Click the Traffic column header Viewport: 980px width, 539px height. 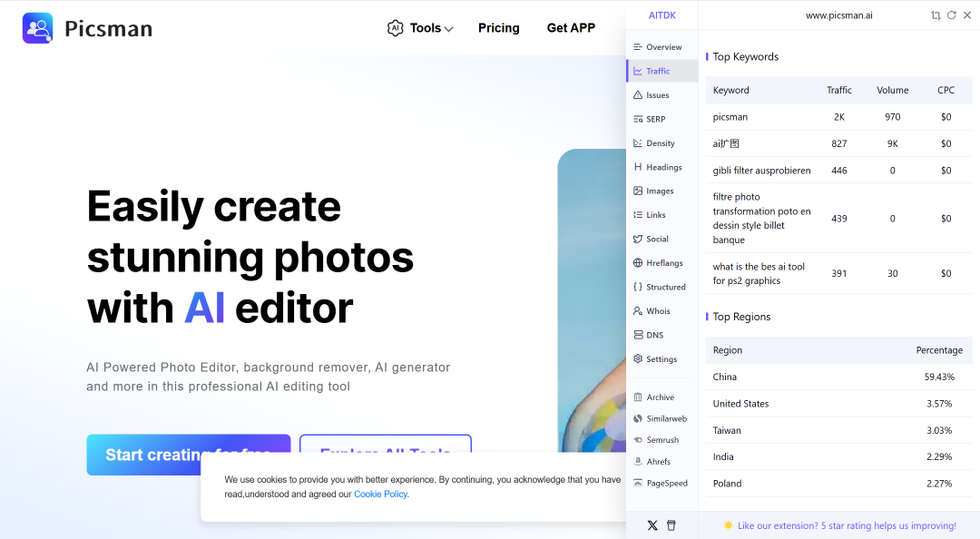point(838,90)
